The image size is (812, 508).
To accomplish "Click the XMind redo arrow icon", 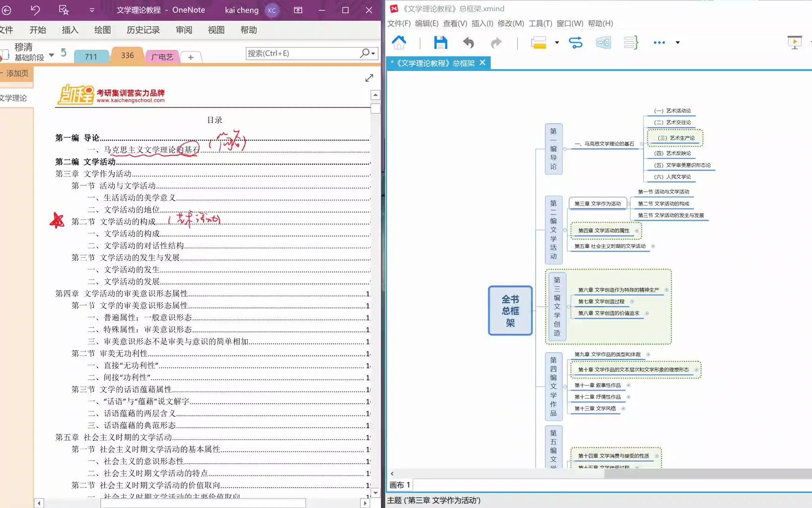I will coord(496,43).
